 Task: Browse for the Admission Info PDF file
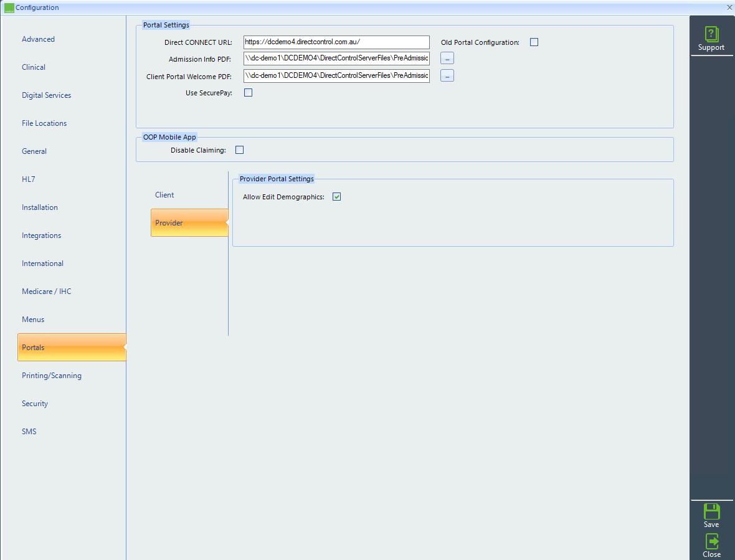click(447, 59)
